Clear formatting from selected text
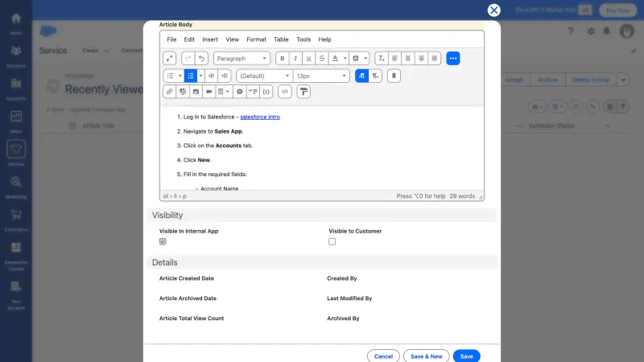Screen dimensions: 644x362 [381, 58]
